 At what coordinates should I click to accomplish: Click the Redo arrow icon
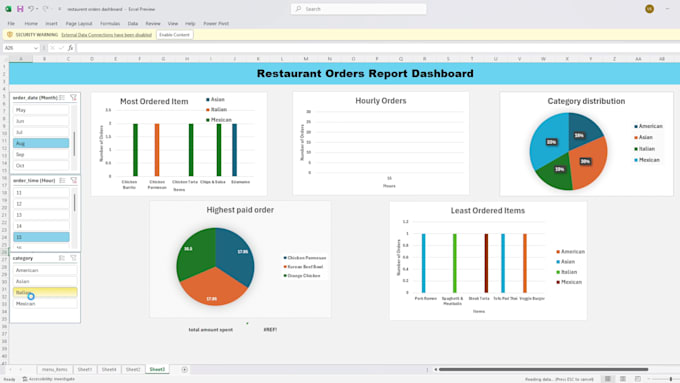(x=45, y=9)
